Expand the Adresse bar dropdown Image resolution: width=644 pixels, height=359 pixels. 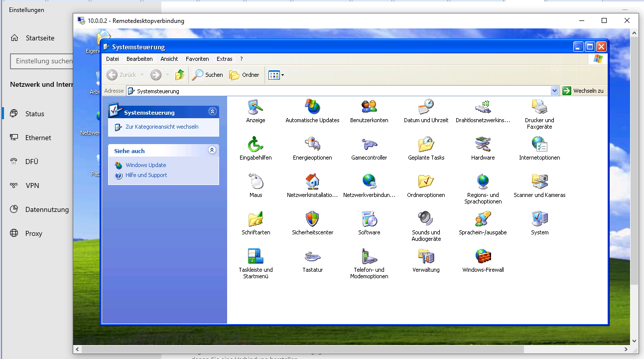[555, 91]
